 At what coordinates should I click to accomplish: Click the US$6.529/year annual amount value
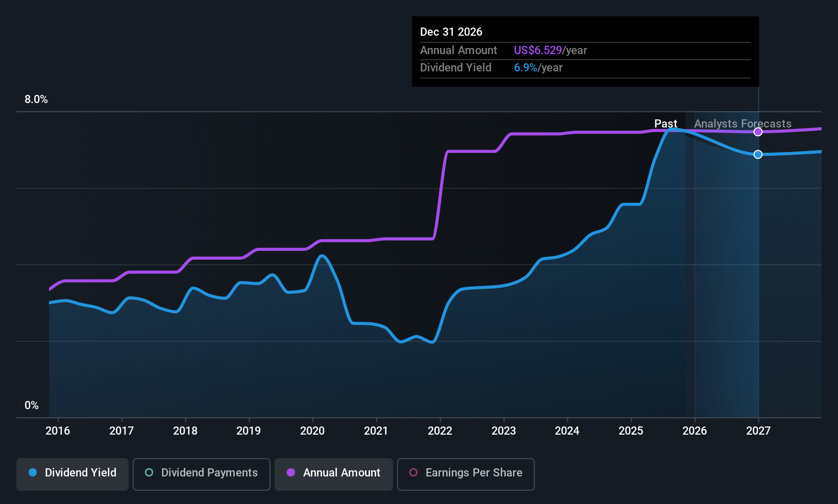[x=550, y=50]
